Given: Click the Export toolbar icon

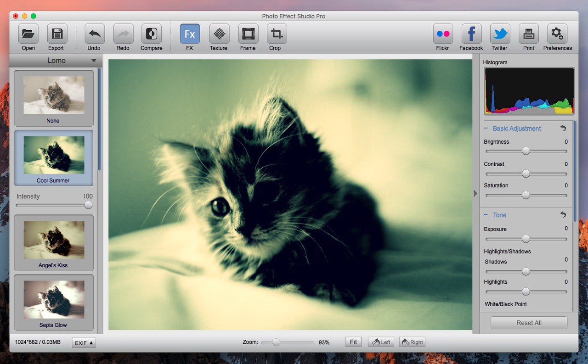Looking at the screenshot, I should 57,34.
